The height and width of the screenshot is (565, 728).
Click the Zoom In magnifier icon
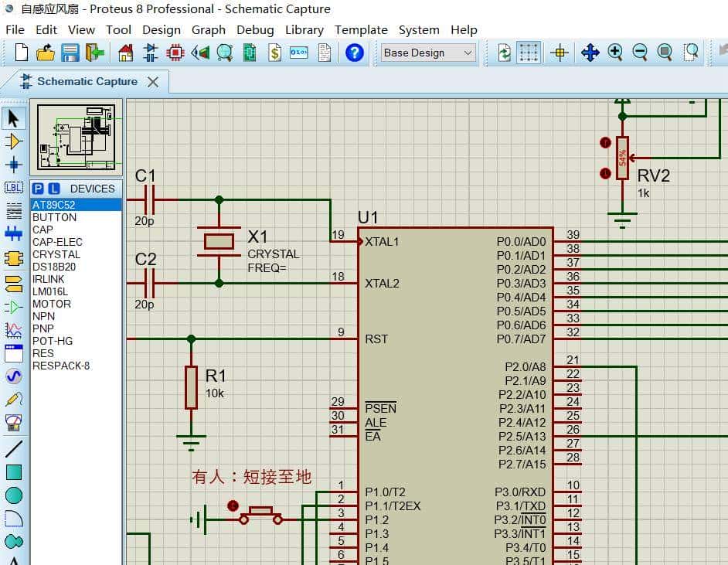click(615, 53)
